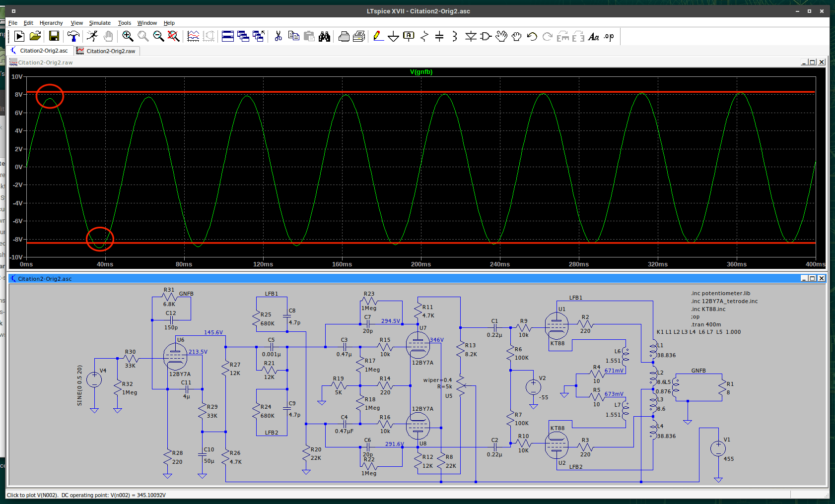Click the '10V' vertical axis label

click(17, 77)
